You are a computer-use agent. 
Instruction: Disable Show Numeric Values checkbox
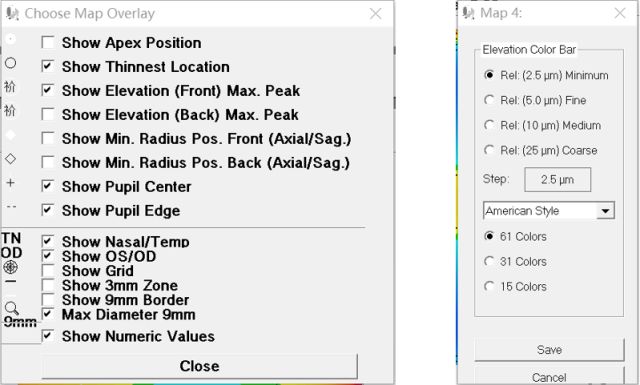48,336
